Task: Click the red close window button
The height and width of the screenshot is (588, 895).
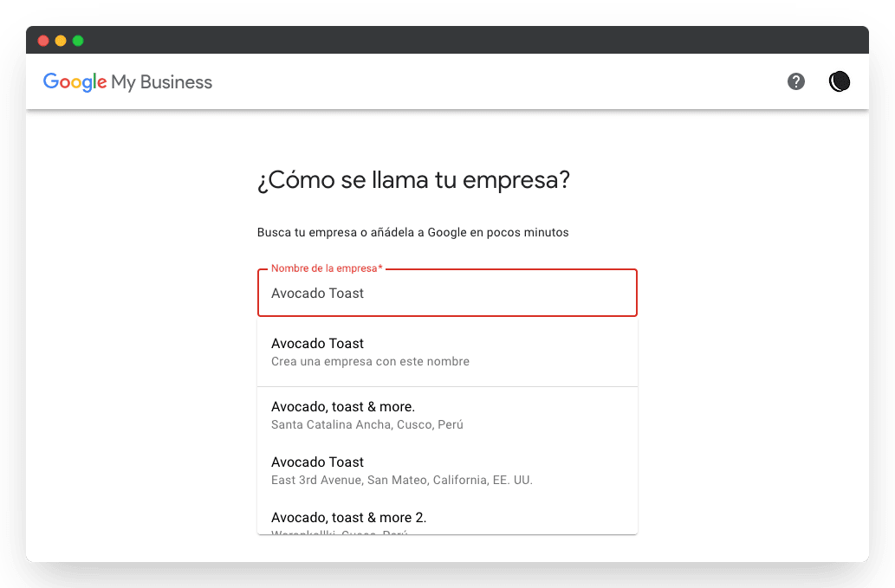Action: (43, 41)
